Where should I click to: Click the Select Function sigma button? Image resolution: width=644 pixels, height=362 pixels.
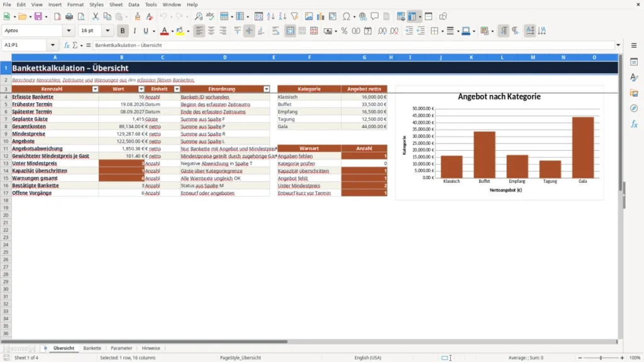point(75,45)
